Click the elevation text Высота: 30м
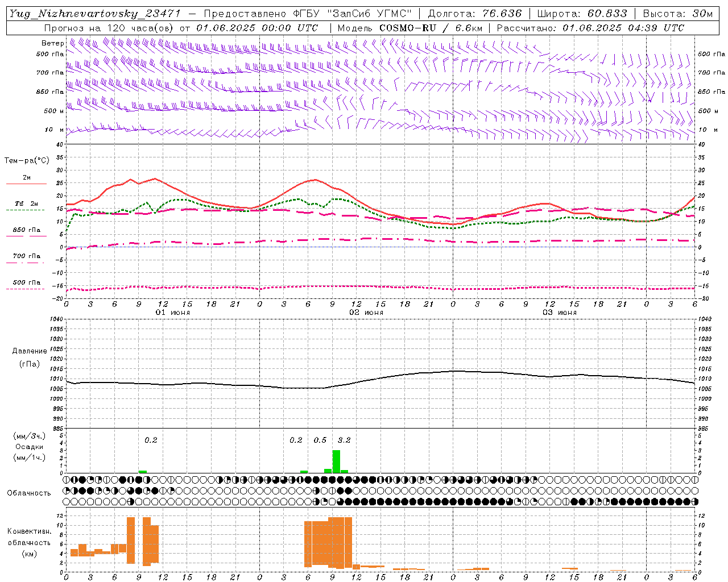This screenshot has width=728, height=582. click(x=678, y=14)
